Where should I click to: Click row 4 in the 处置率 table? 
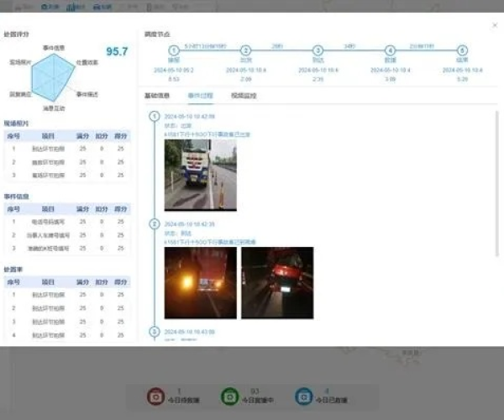[67, 335]
